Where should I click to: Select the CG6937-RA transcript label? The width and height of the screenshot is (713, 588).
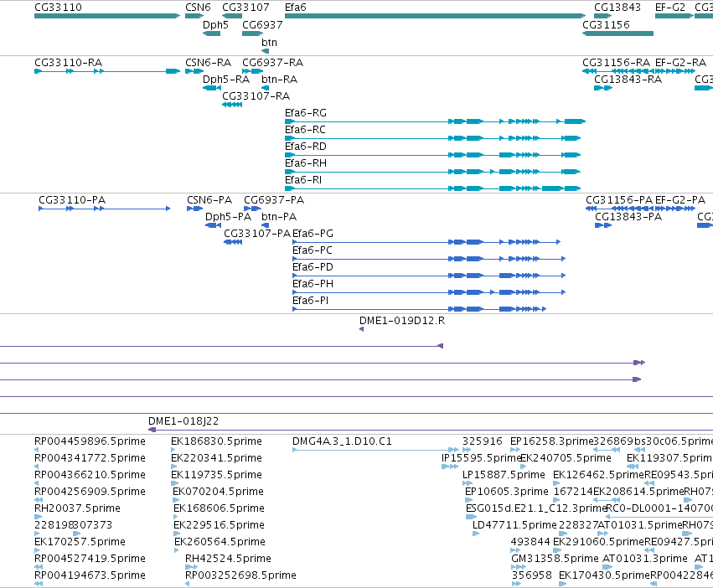point(273,62)
